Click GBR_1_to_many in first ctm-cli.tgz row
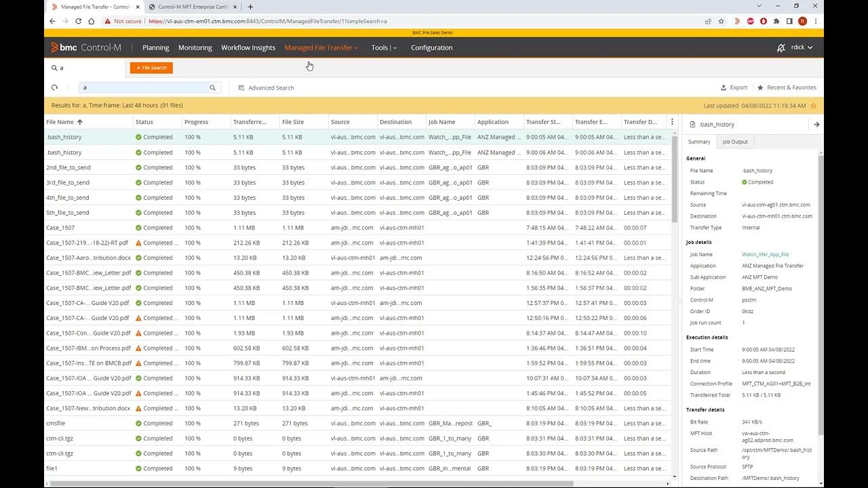Image resolution: width=868 pixels, height=488 pixels. point(450,439)
